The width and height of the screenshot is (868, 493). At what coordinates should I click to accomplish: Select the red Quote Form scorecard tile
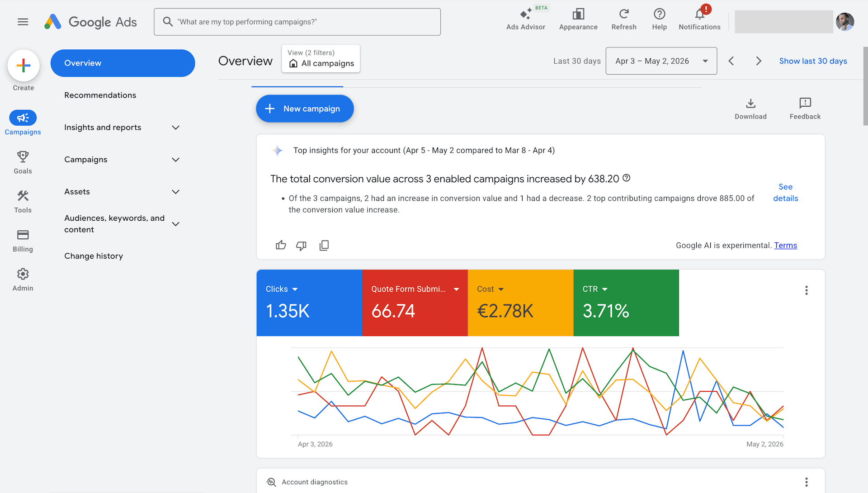tap(415, 303)
